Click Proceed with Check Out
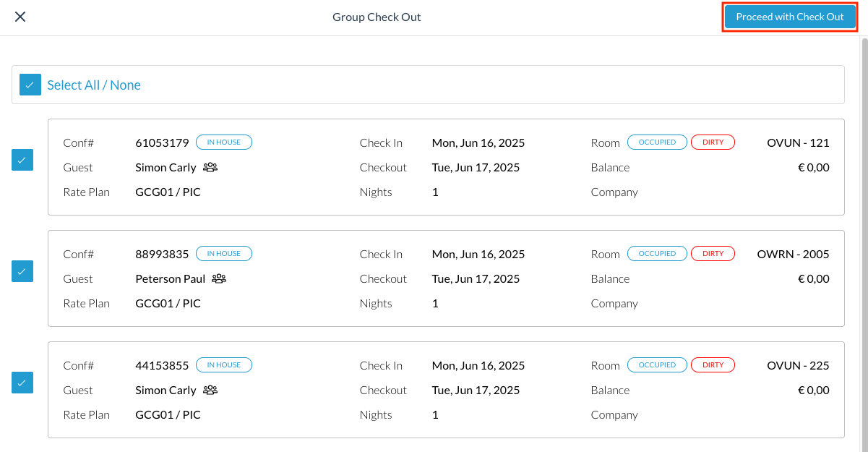868x452 pixels. (790, 16)
